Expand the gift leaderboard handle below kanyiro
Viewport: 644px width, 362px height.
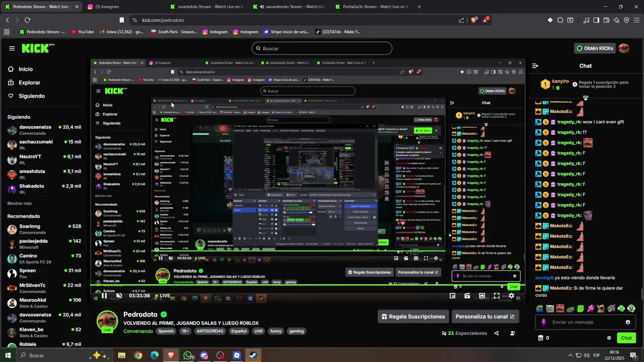tap(586, 98)
